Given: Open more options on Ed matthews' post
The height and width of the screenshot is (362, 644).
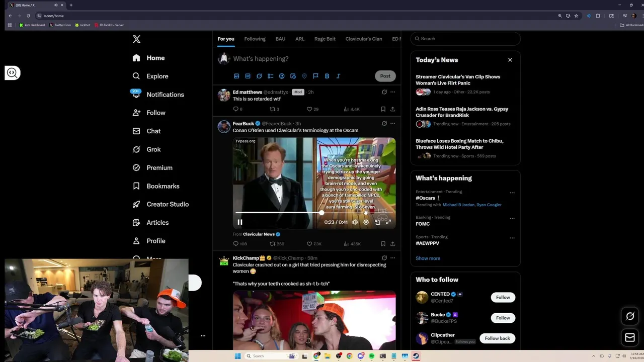Looking at the screenshot, I should [393, 92].
